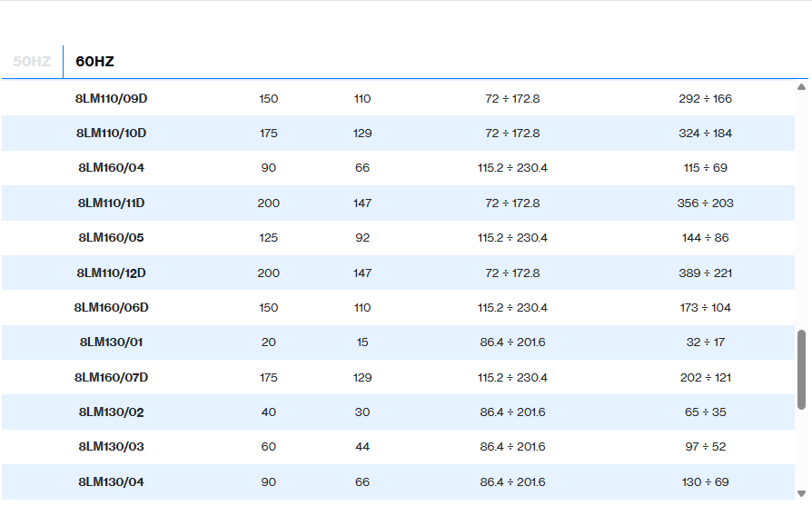
Task: Click model name 8LM110/12D
Action: [111, 273]
